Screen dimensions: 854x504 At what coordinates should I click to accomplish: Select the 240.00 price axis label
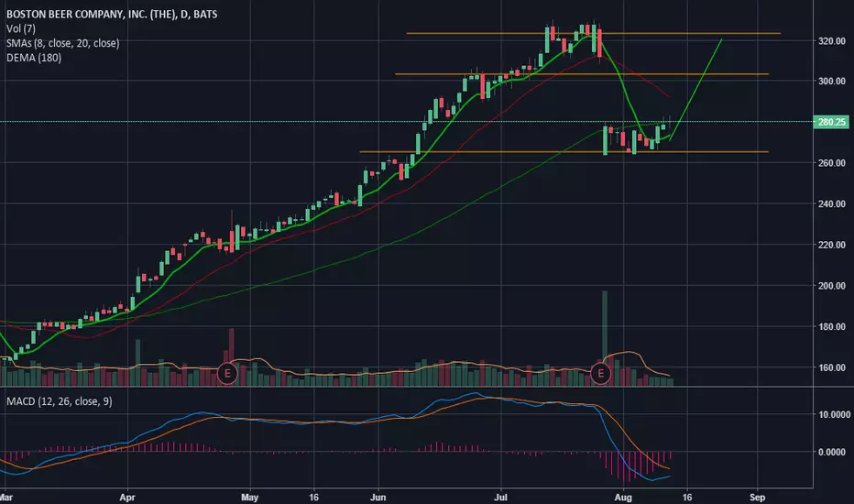pos(832,203)
